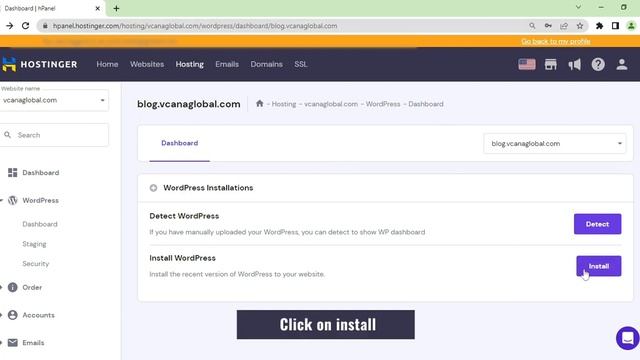640x360 pixels.
Task: Open the announcements megaphone icon
Action: [x=574, y=64]
